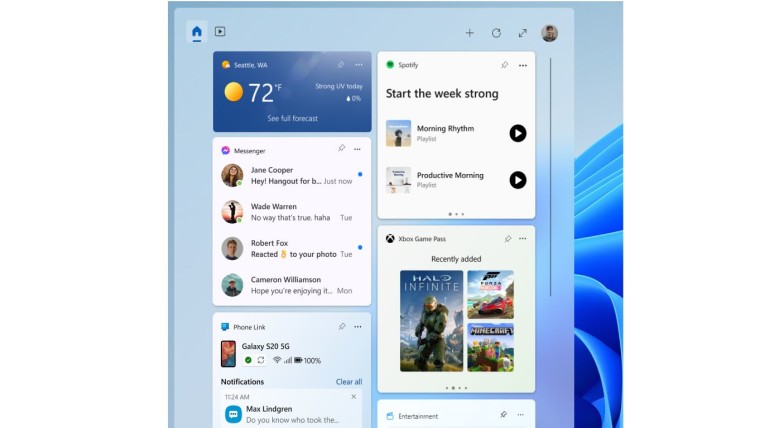Viewport: 760px width, 428px height.
Task: Pin the Weather widget
Action: [x=341, y=65]
